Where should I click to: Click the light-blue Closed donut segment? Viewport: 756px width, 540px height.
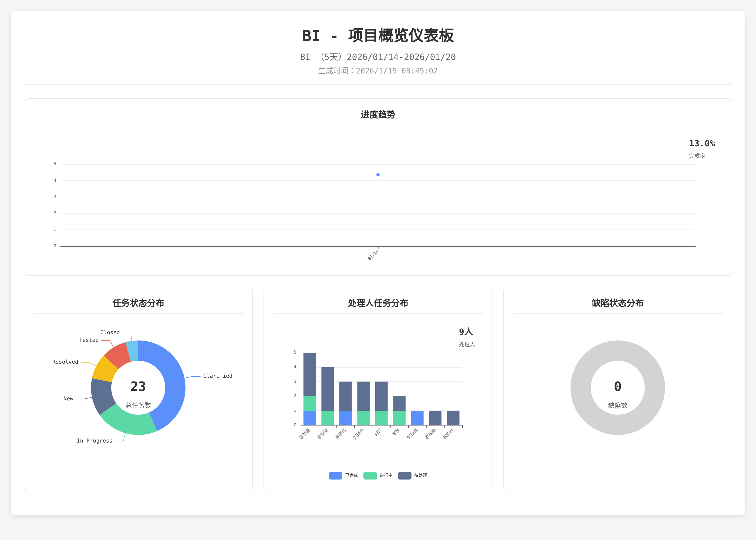(x=133, y=351)
